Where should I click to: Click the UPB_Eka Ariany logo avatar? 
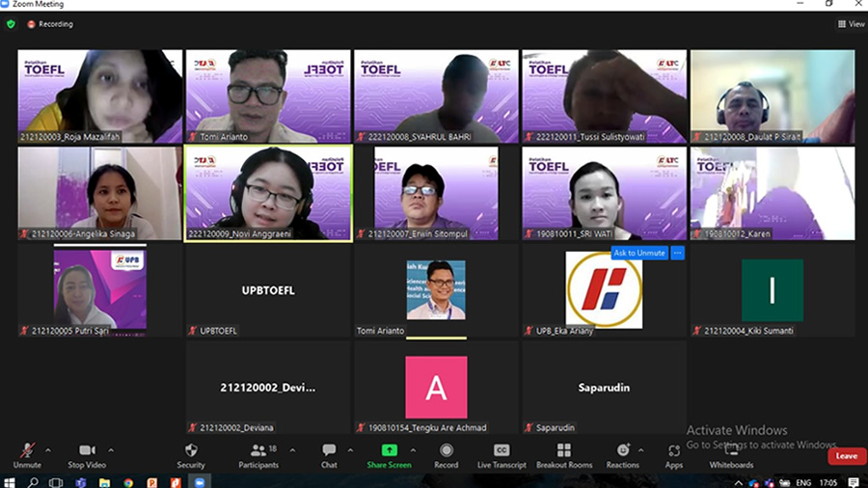604,290
